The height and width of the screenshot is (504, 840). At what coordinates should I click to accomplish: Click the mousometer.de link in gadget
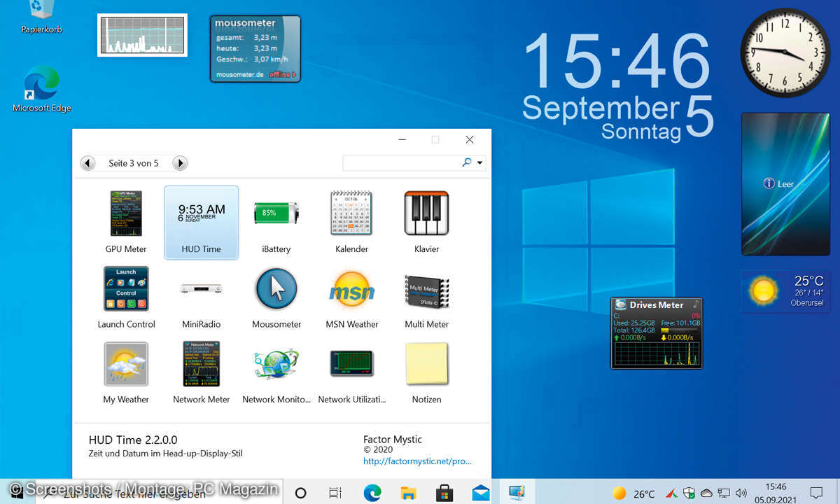pos(240,74)
